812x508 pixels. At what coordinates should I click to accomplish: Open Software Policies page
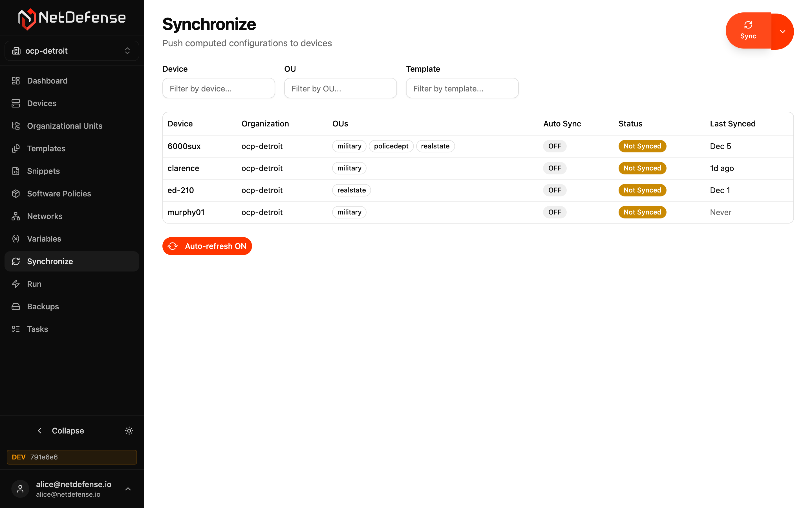(x=72, y=194)
